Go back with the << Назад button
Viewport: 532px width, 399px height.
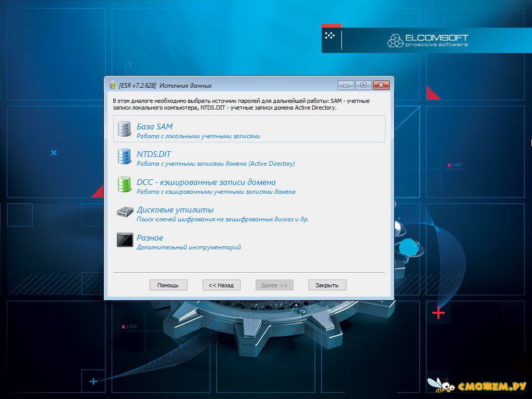click(x=221, y=285)
